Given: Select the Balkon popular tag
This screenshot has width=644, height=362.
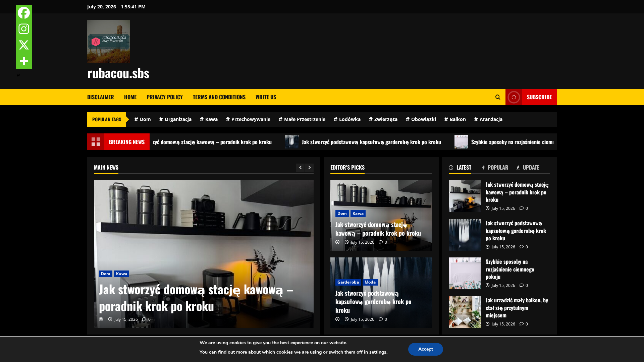Looking at the screenshot, I should tap(455, 119).
